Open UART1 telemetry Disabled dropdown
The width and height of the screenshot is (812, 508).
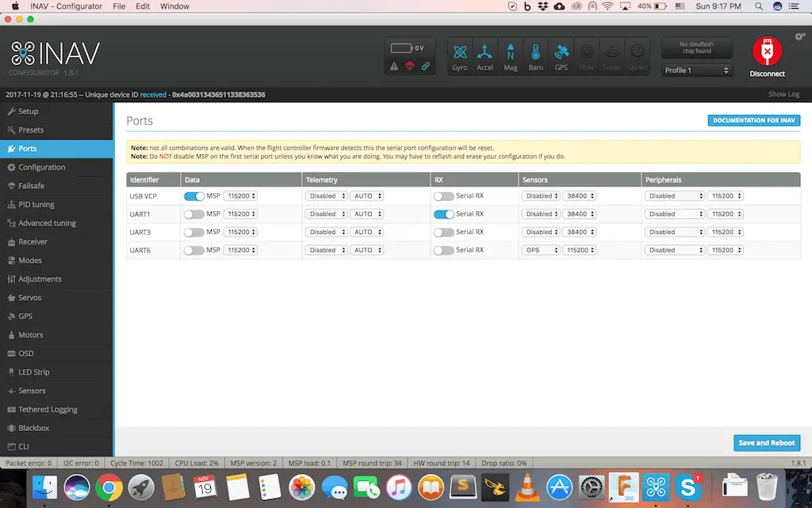pyautogui.click(x=326, y=214)
